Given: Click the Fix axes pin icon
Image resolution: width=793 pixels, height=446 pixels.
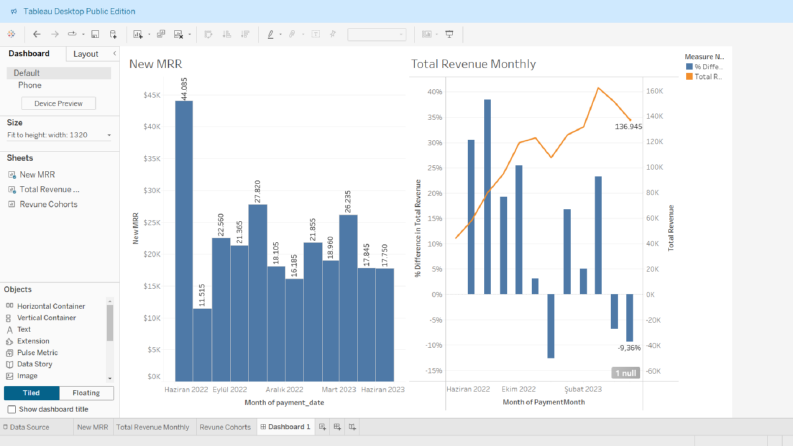Looking at the screenshot, I should click(x=333, y=34).
